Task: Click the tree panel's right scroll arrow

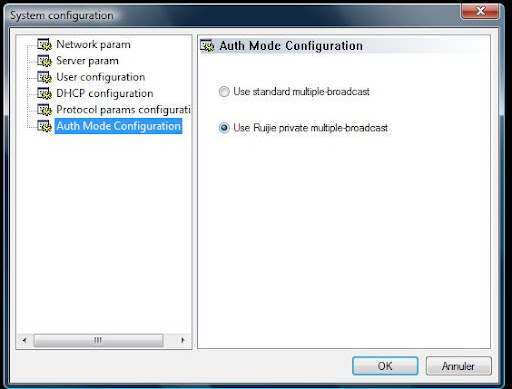Action: (183, 340)
